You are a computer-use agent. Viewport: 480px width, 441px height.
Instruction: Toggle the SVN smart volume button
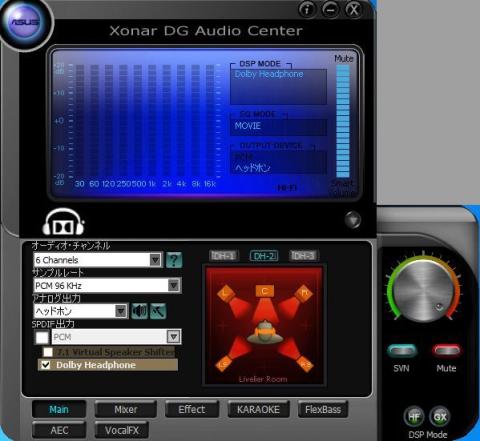click(402, 351)
